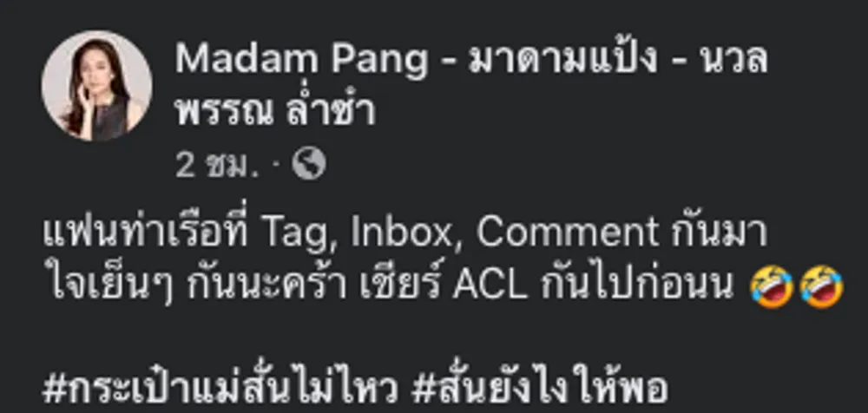Click "กันมา" at end of first line
Screen dimensions: 868x413
coord(719,231)
